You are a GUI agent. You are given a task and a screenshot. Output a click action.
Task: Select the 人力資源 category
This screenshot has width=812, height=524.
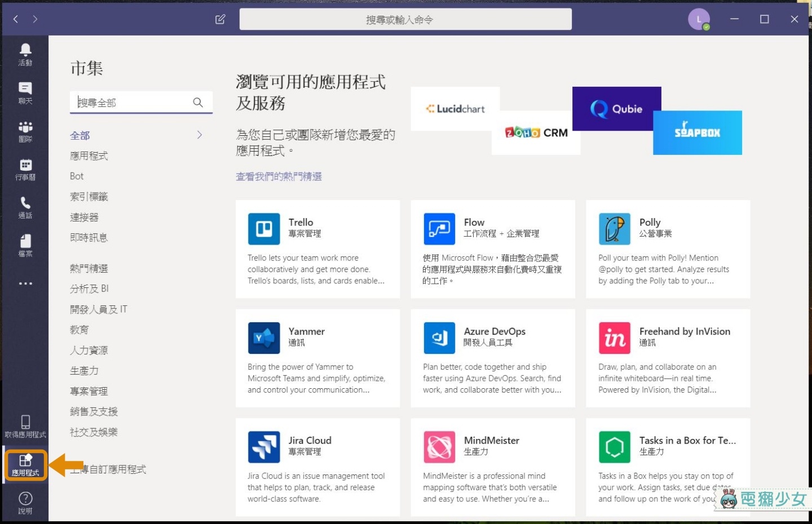pyautogui.click(x=89, y=350)
